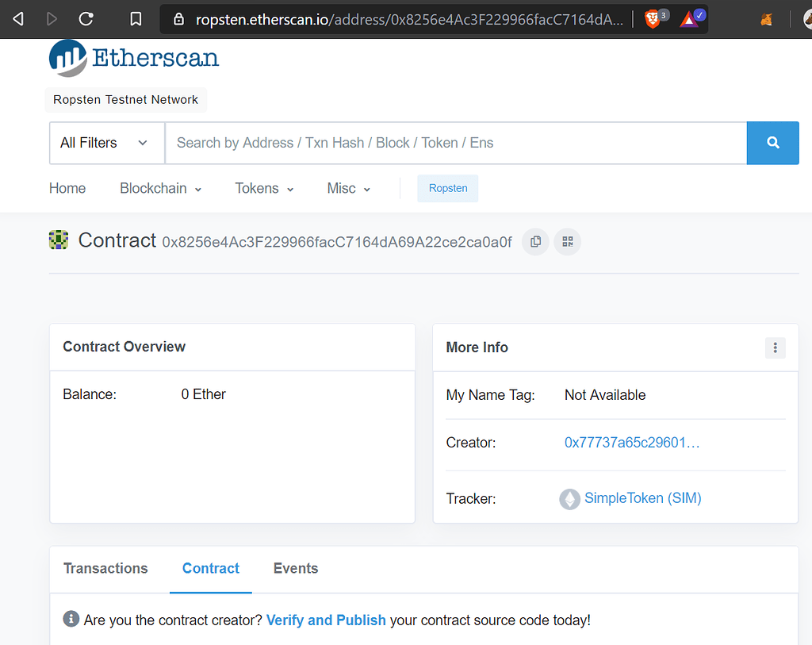Viewport: 812px width, 645px height.
Task: Open the More Info kebab menu
Action: (775, 347)
